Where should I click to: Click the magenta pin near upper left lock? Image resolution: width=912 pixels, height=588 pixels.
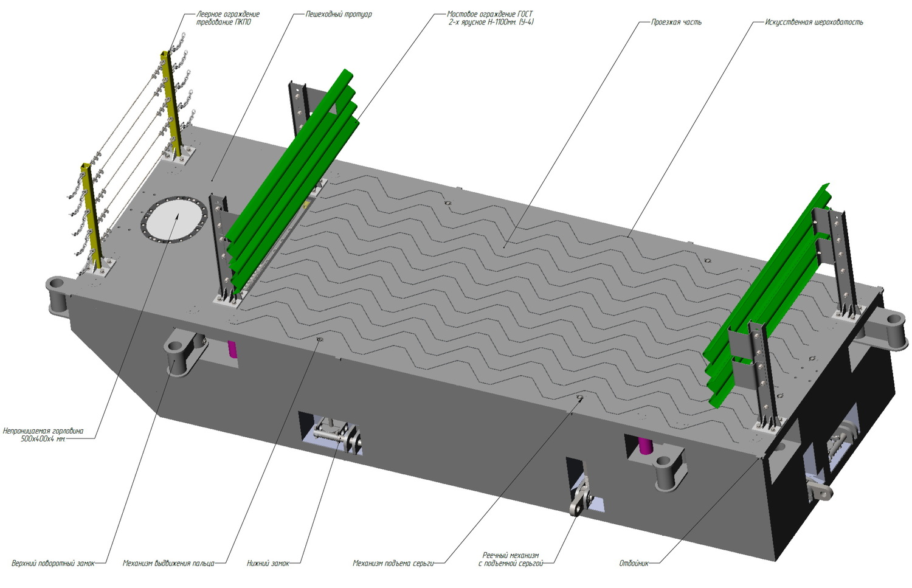(x=233, y=350)
